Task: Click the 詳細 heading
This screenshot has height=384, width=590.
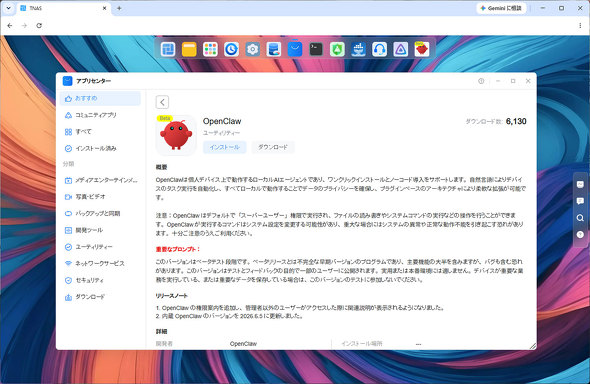Action: pos(161,331)
